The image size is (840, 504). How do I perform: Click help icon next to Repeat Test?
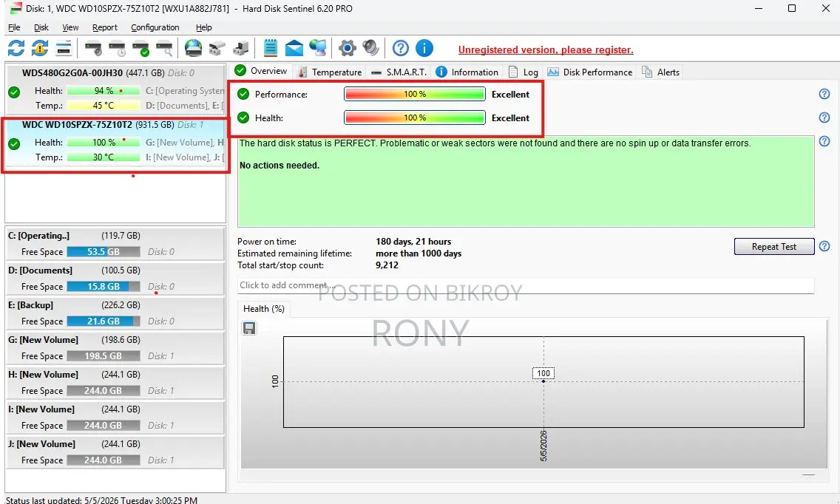(824, 246)
